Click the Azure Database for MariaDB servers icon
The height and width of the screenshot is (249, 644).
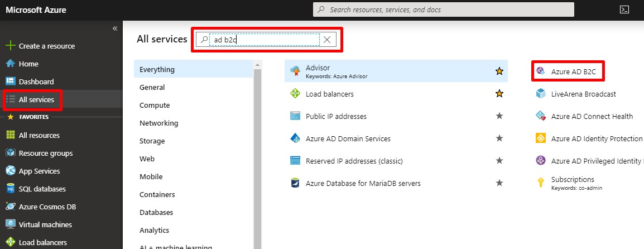tap(295, 183)
